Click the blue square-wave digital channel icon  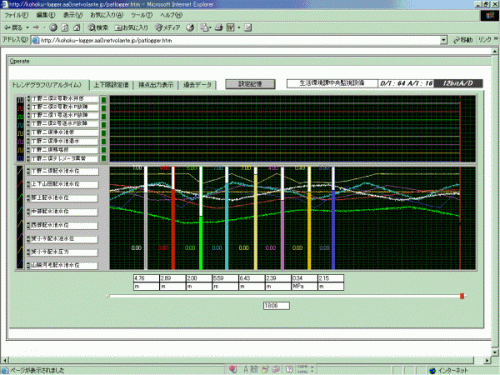(x=21, y=158)
